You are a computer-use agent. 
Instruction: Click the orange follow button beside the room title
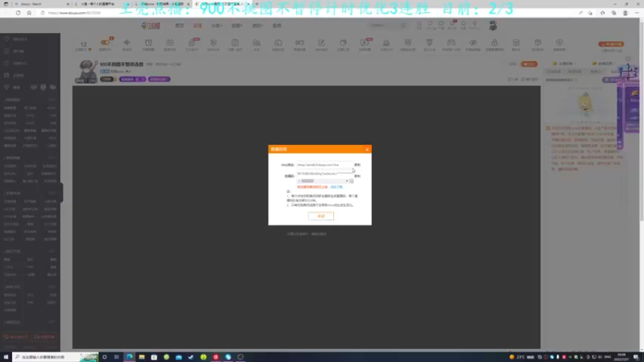coord(529,64)
